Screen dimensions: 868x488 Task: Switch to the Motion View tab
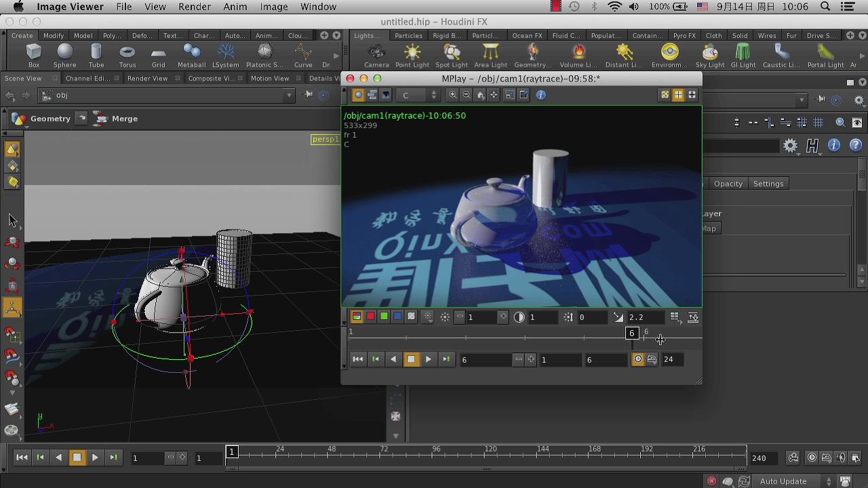(270, 78)
